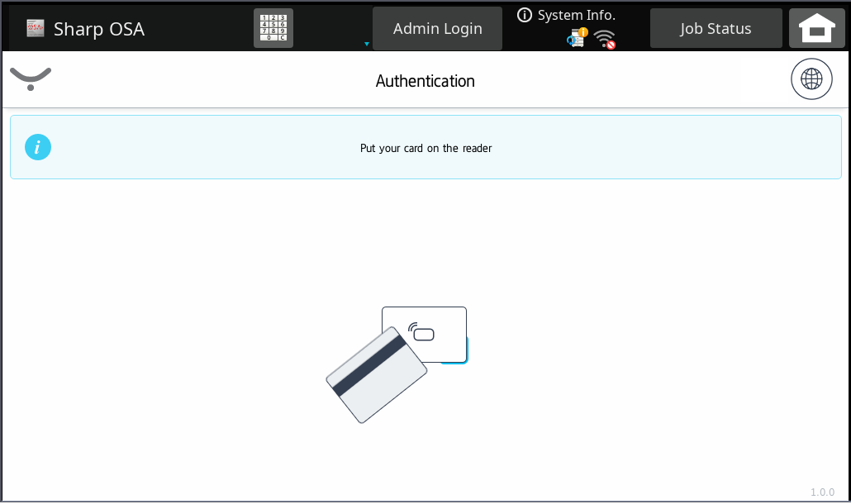Click the Sharp OSA title text
The image size is (851, 504).
click(x=98, y=29)
